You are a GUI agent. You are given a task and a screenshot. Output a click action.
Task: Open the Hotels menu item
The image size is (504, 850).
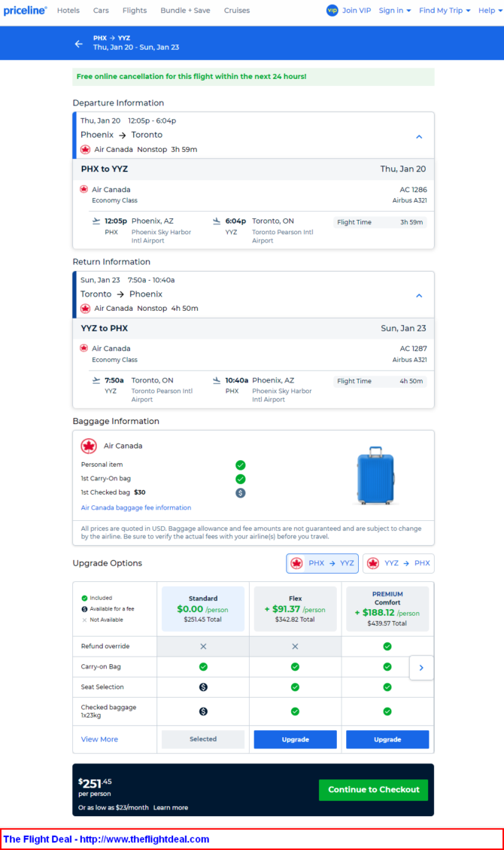(x=68, y=11)
